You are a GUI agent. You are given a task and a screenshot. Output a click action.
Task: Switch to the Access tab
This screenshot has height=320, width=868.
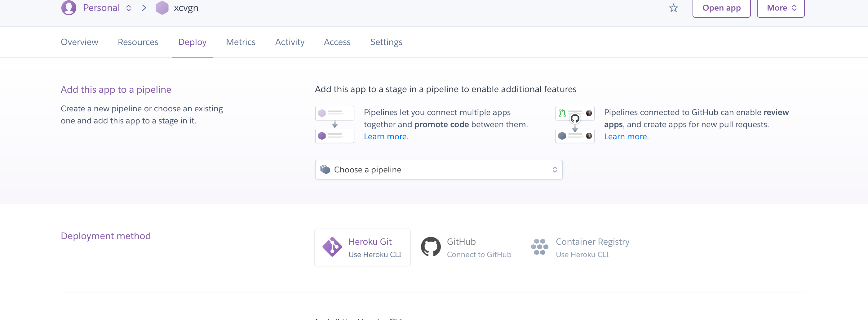337,42
